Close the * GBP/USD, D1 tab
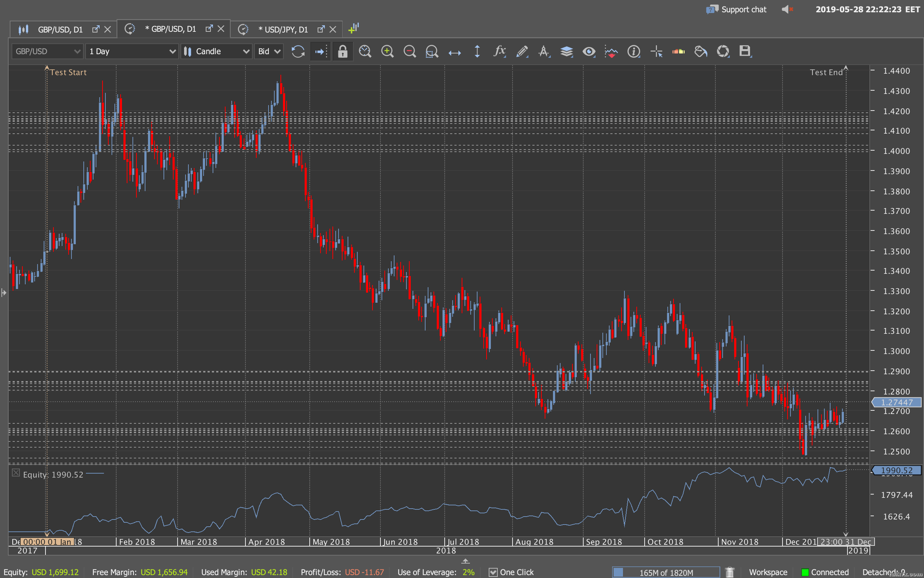This screenshot has height=578, width=924. (x=221, y=29)
